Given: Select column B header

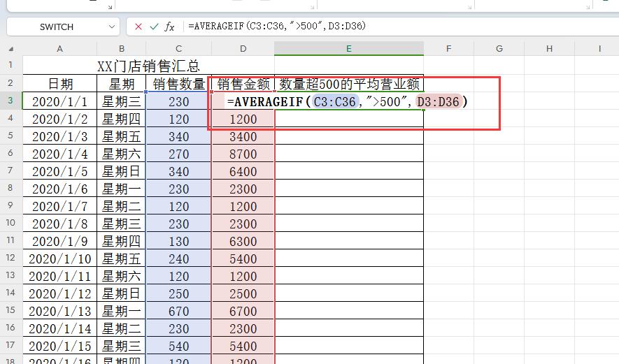Looking at the screenshot, I should 122,48.
